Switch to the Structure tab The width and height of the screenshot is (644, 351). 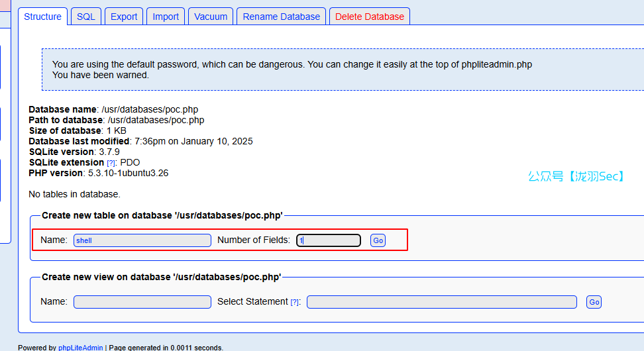coord(42,17)
